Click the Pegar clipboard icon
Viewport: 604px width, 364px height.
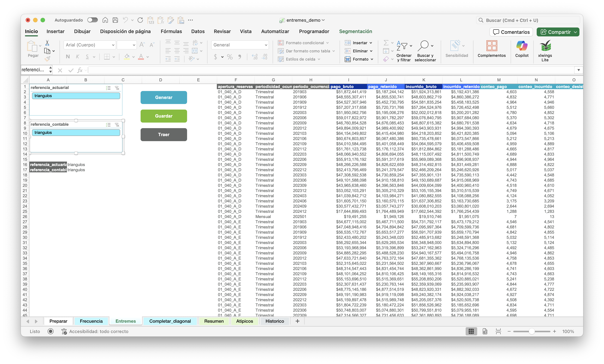pos(32,46)
